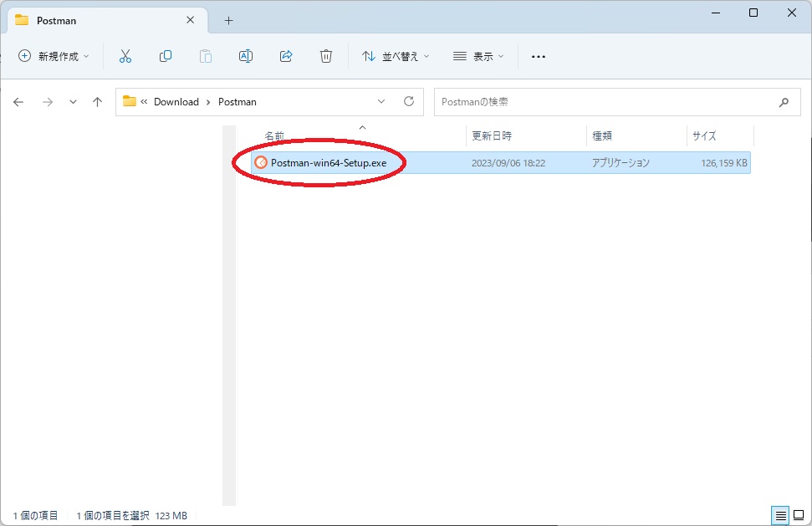Screen dimensions: 812x526
Task: Sort by 種類 column header
Action: coord(602,136)
